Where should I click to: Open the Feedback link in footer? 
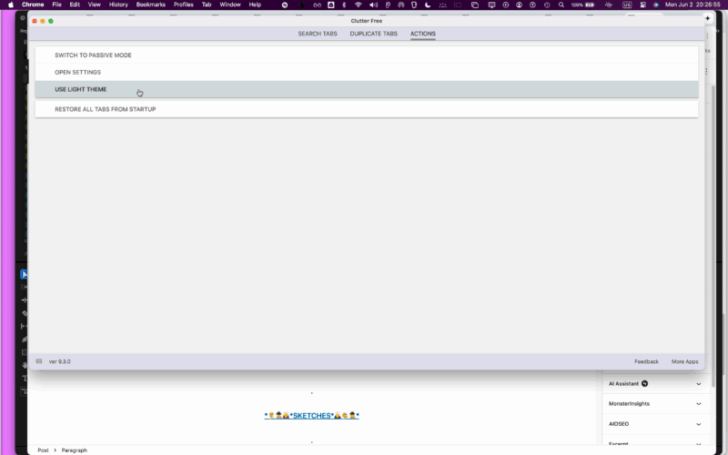pos(646,361)
